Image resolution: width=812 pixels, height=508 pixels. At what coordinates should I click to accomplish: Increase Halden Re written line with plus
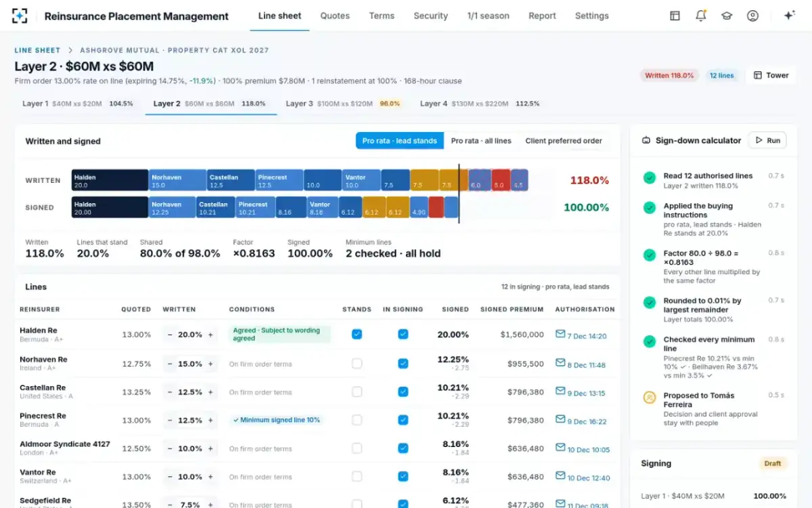210,335
